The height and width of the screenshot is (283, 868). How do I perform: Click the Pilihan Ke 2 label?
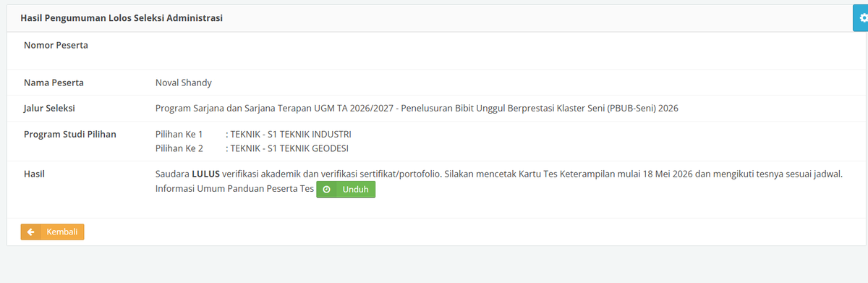coord(179,148)
